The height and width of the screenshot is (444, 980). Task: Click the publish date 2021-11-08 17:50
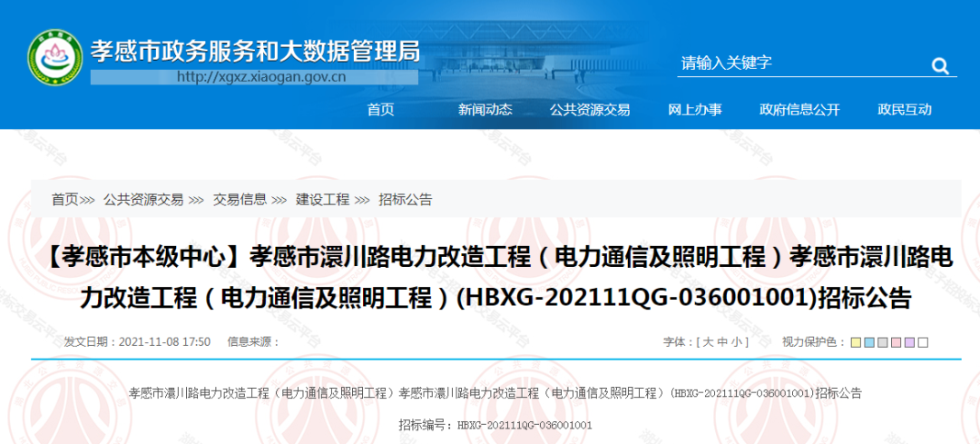[x=164, y=342]
